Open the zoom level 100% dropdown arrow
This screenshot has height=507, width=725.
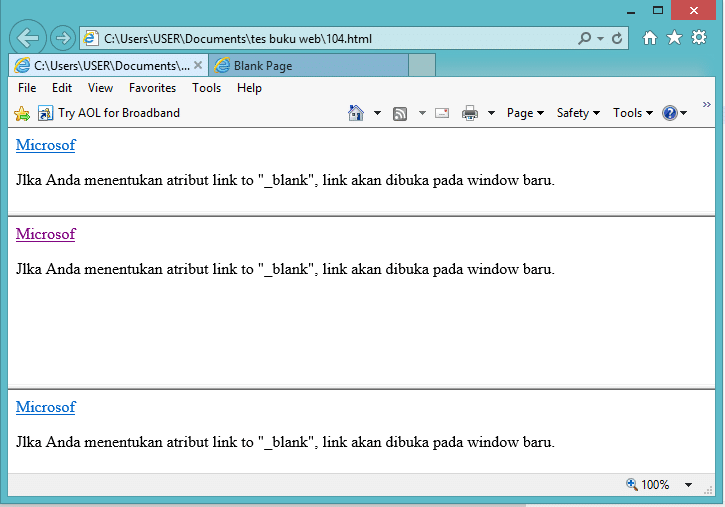tap(688, 485)
